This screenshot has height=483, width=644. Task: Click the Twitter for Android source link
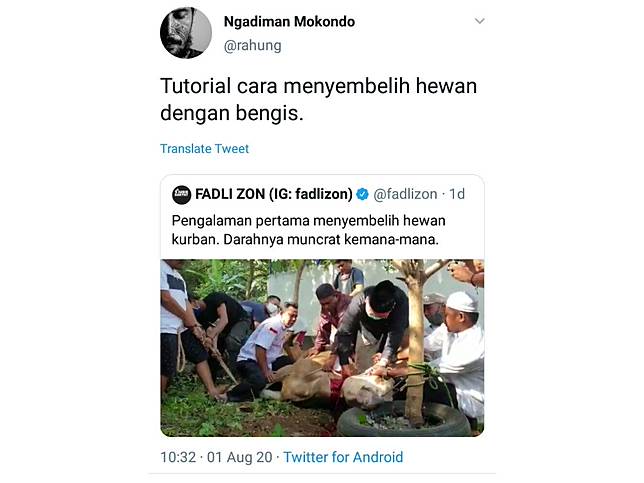click(x=343, y=457)
